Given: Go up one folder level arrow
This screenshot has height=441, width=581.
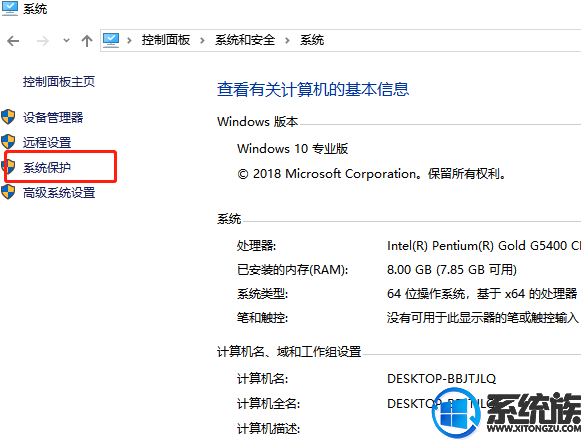Looking at the screenshot, I should coord(87,40).
